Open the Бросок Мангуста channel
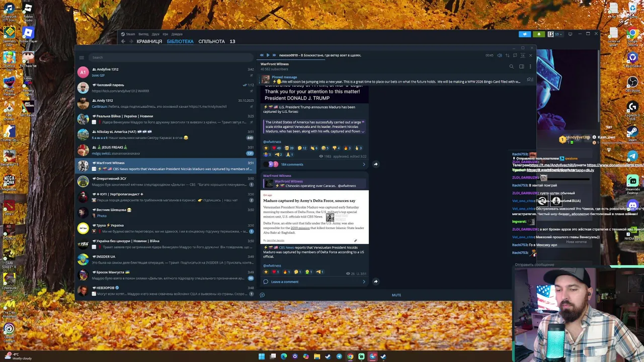The height and width of the screenshot is (362, 644). [166, 275]
